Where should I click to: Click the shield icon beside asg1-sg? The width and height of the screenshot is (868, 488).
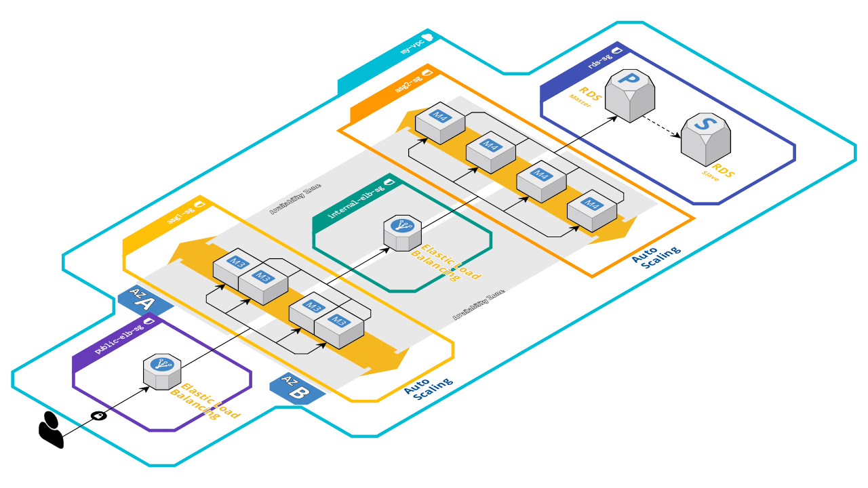pyautogui.click(x=199, y=203)
